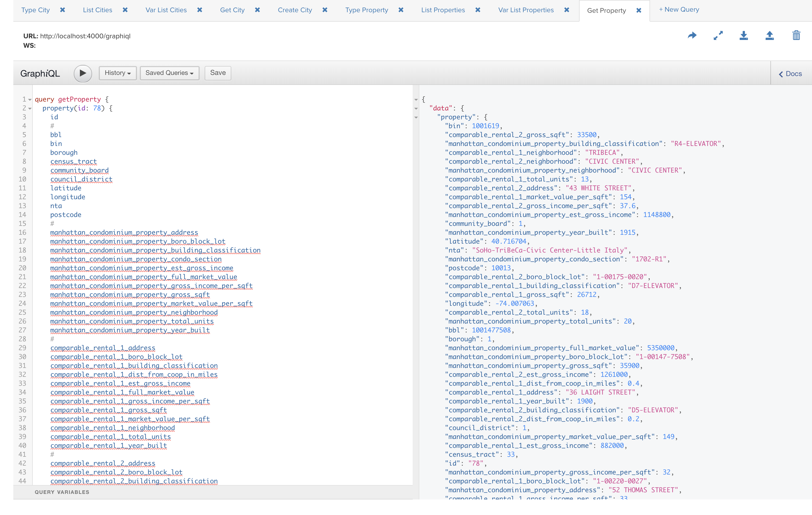
Task: Collapse query getProperty fold arrow on line 1
Action: [30, 100]
